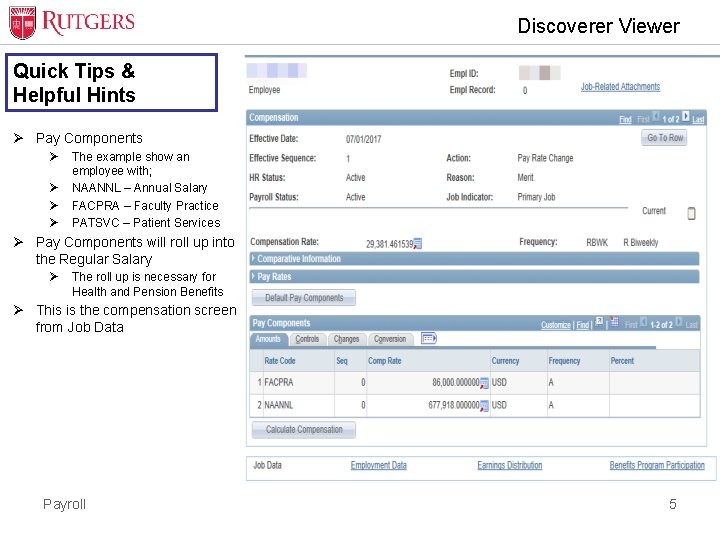This screenshot has height=540, width=720.
Task: Switch to the Conversion tab
Action: [x=390, y=339]
